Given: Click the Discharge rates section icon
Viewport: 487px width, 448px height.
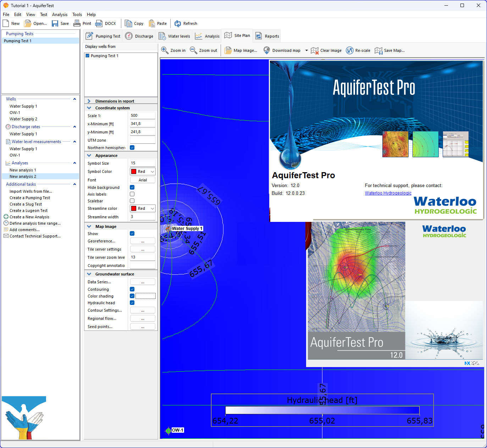Looking at the screenshot, I should tap(9, 127).
